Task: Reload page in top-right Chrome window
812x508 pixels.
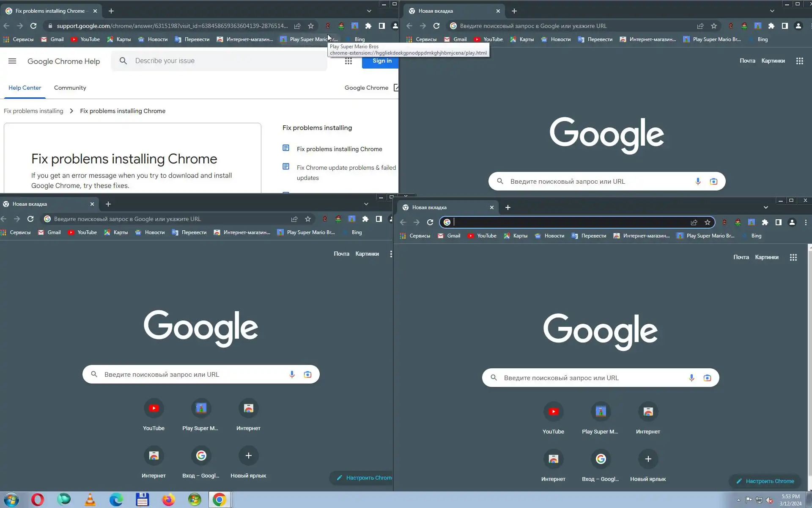Action: click(x=436, y=26)
